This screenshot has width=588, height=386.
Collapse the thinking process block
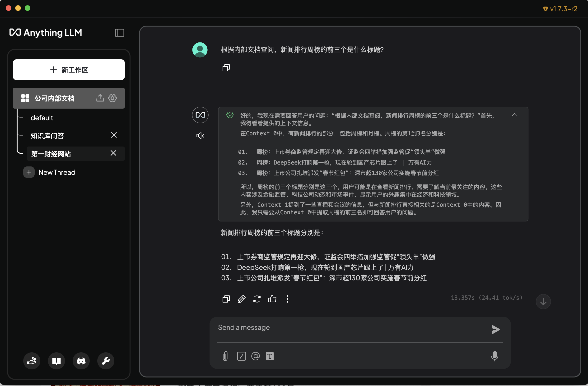pyautogui.click(x=515, y=115)
